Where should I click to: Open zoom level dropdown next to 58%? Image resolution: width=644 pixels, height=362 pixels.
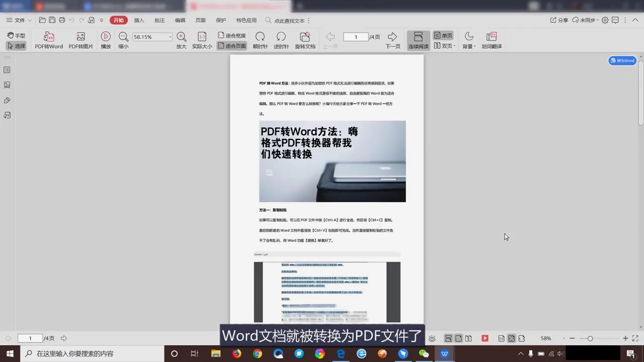pyautogui.click(x=563, y=339)
